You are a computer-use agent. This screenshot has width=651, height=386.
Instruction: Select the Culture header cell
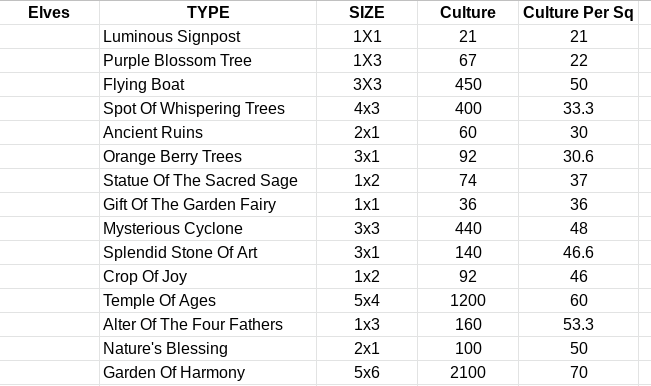point(468,12)
